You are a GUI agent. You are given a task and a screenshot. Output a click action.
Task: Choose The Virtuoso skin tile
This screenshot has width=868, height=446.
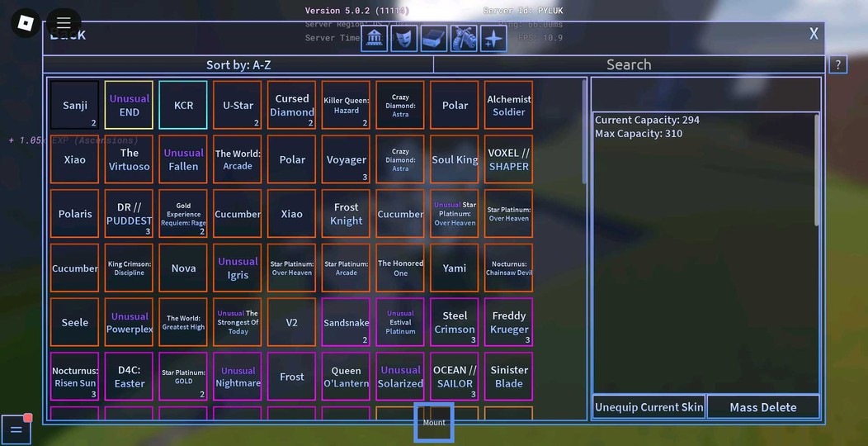pos(129,159)
